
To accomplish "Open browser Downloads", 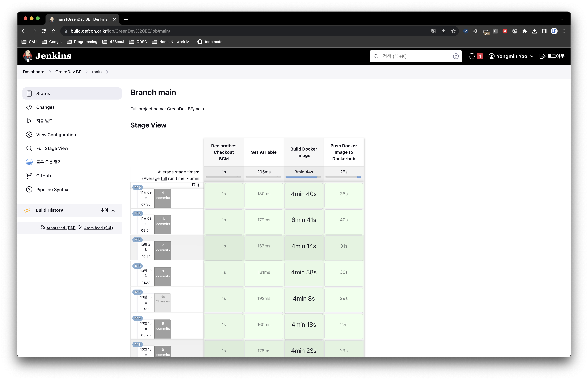I will pyautogui.click(x=534, y=31).
